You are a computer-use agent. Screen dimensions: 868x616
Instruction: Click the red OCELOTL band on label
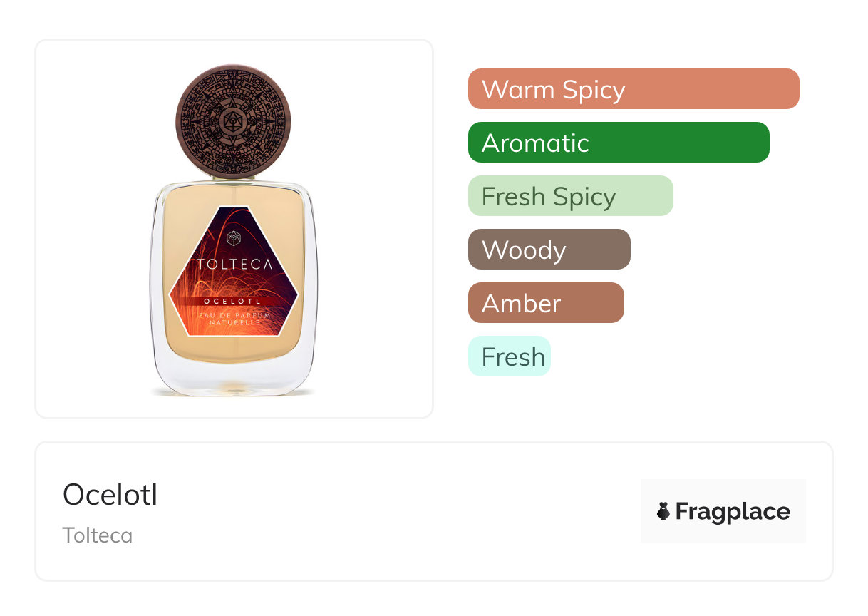click(x=234, y=301)
